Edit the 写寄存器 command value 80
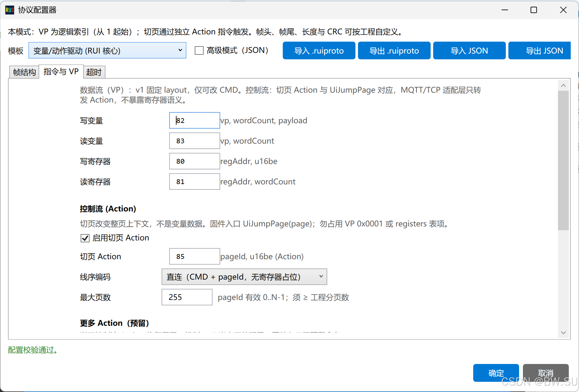Screen dimensions: 579x392 click(195, 161)
